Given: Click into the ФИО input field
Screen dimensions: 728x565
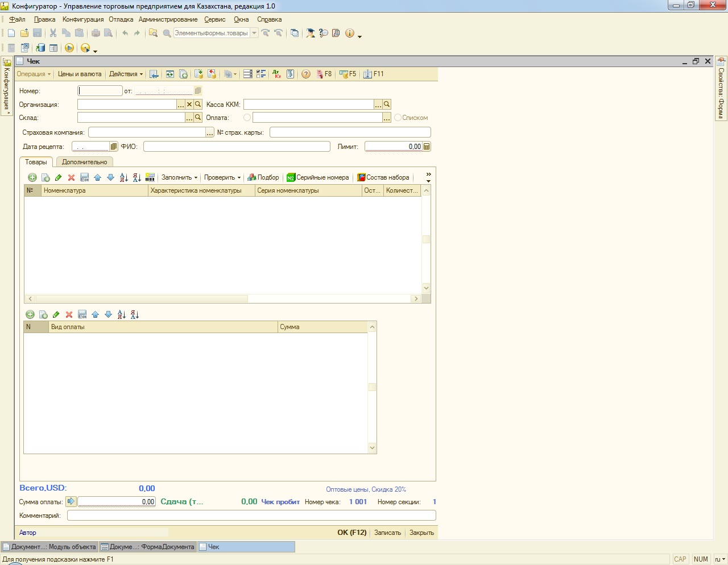Looking at the screenshot, I should pos(237,146).
